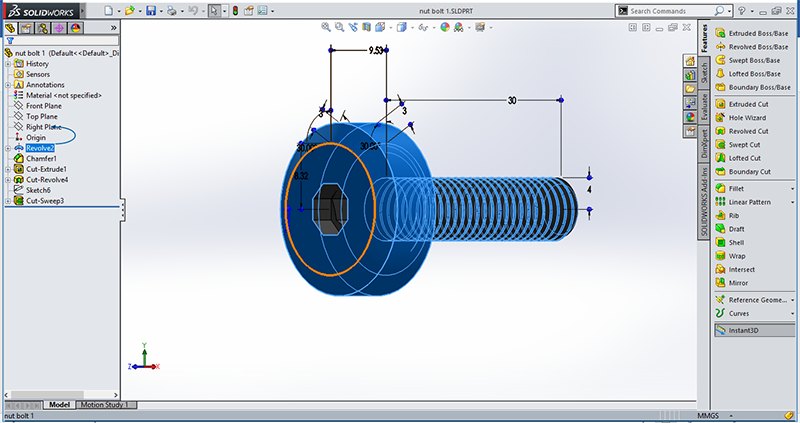The width and height of the screenshot is (800, 423).
Task: Open File Properties icon in top toolbar
Action: click(x=248, y=11)
